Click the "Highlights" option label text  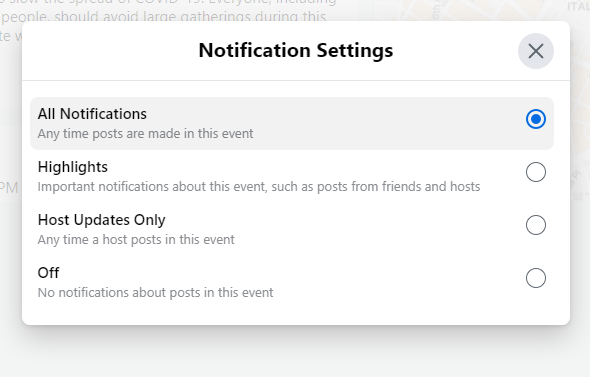pos(73,167)
